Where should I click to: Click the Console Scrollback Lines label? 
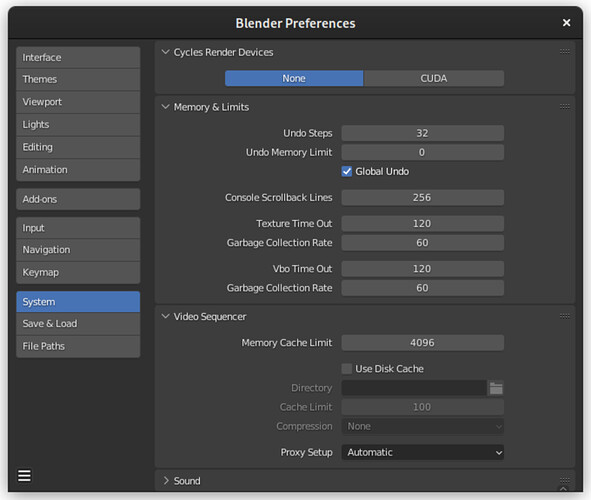tap(279, 197)
